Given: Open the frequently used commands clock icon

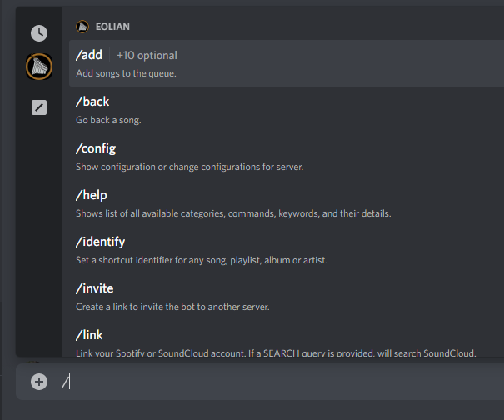Looking at the screenshot, I should [39, 33].
